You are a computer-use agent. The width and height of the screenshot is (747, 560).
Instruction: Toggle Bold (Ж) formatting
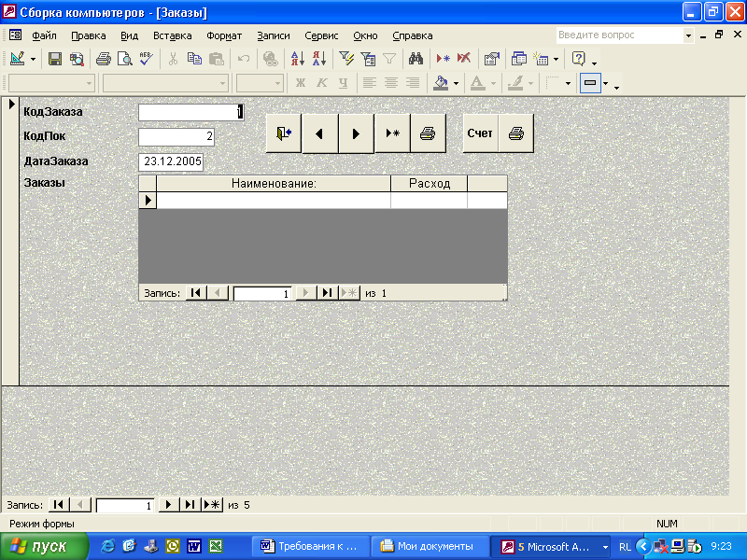tap(300, 83)
